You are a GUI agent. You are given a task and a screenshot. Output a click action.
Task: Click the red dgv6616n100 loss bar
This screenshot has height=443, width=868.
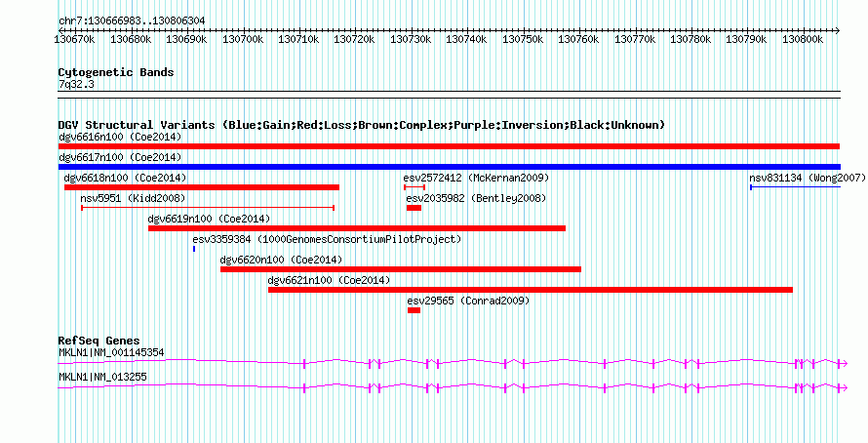click(x=449, y=146)
